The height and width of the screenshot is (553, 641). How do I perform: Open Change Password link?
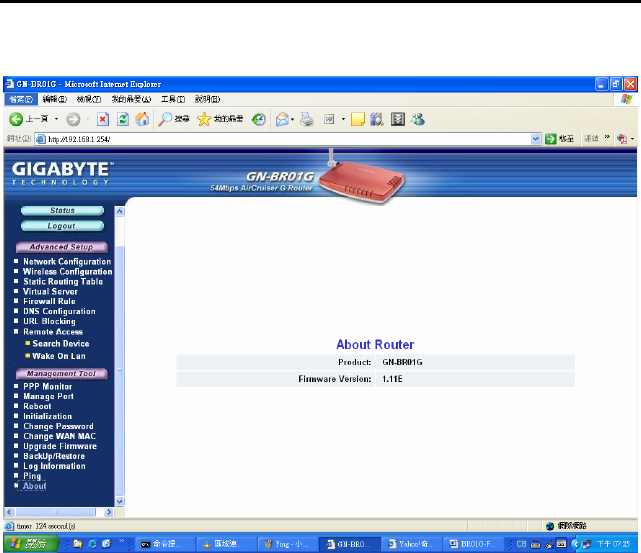[58, 426]
